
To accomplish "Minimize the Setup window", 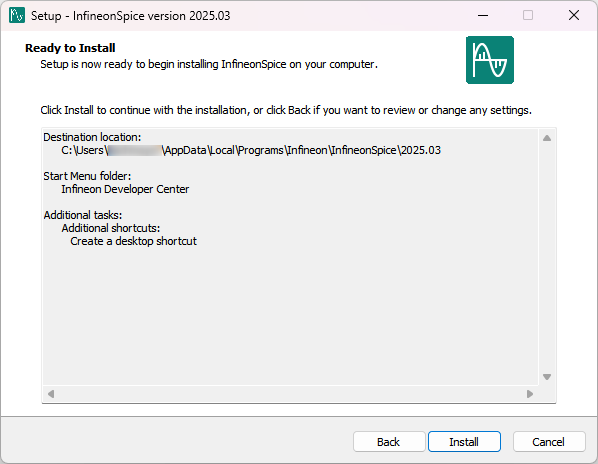I will coord(483,15).
